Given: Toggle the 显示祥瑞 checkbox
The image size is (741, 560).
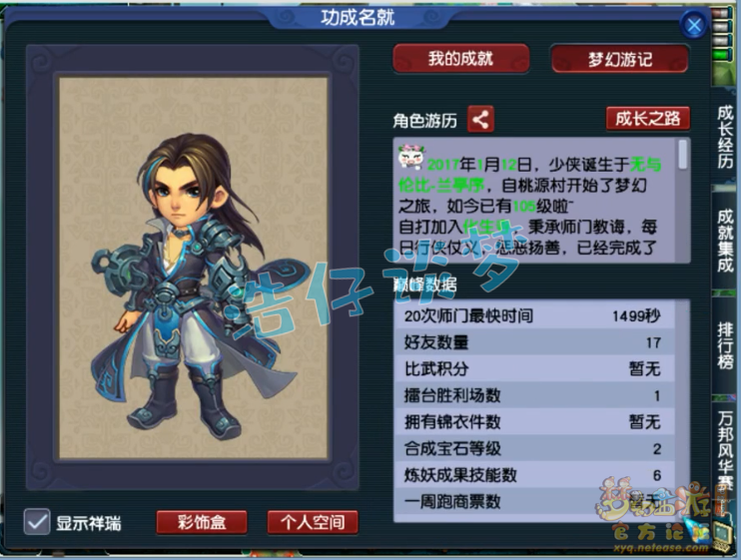Looking at the screenshot, I should tap(37, 522).
